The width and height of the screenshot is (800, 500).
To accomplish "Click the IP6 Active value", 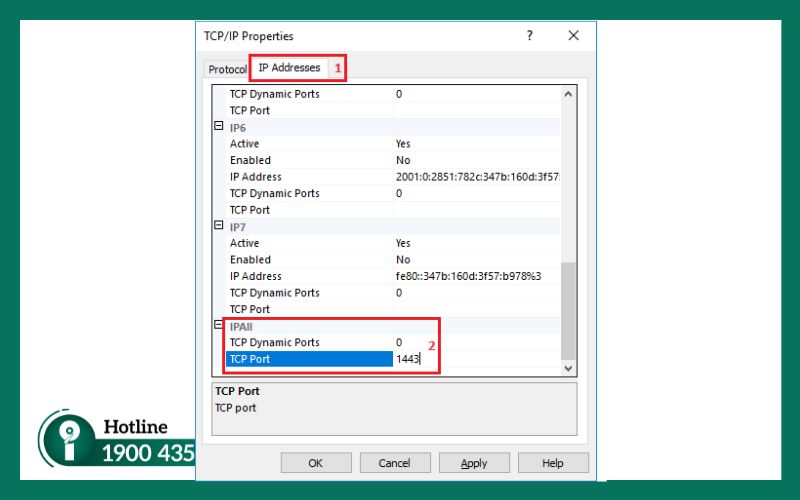I will [476, 144].
